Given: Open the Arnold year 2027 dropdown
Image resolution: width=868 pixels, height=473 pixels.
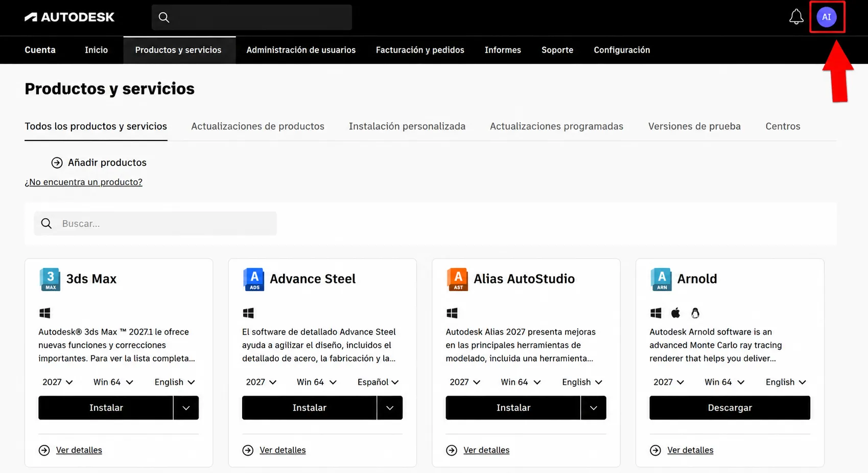Looking at the screenshot, I should click(x=669, y=382).
